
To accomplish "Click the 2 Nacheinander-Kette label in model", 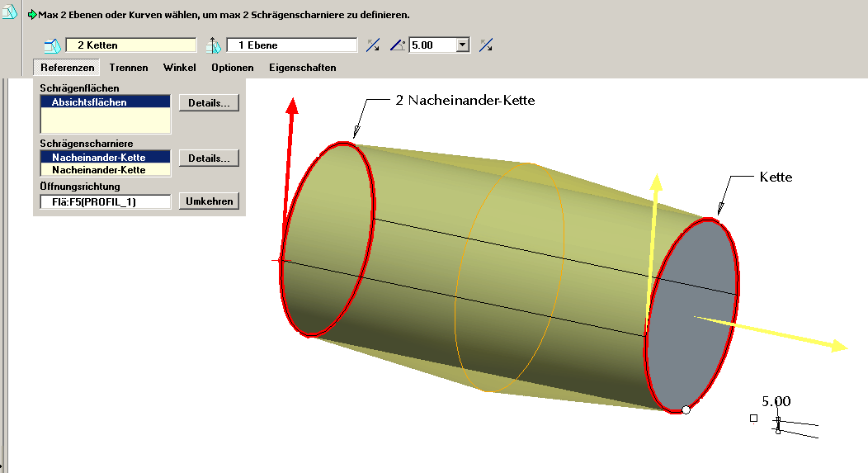I will click(465, 100).
